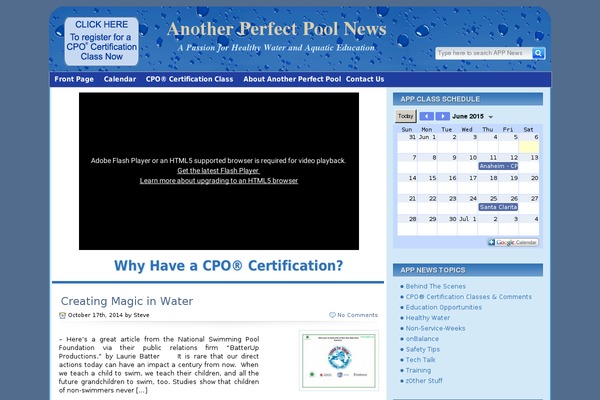Open the article thumbnail image

339,361
